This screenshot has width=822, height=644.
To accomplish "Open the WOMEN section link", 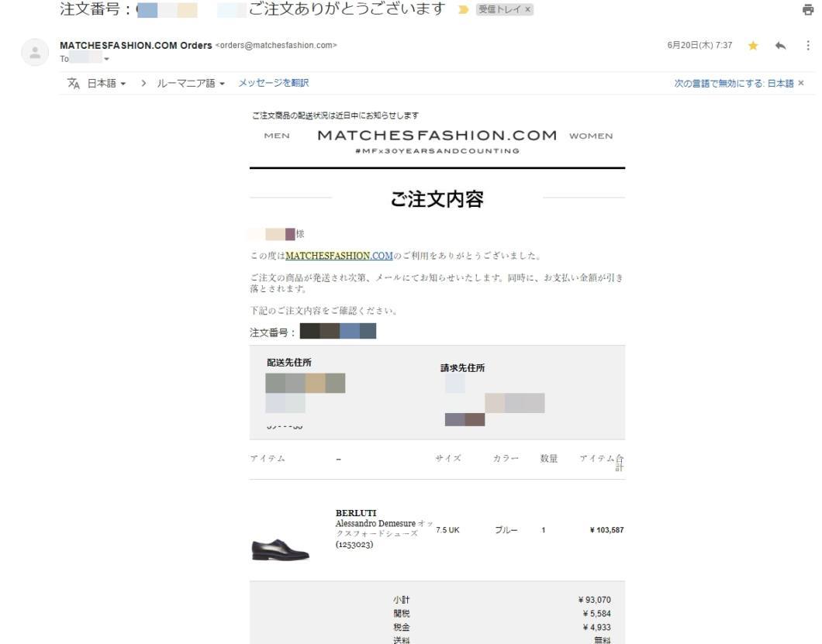I will click(x=591, y=136).
